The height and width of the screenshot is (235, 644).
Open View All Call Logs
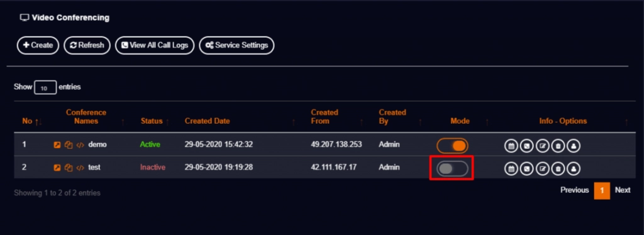click(155, 45)
